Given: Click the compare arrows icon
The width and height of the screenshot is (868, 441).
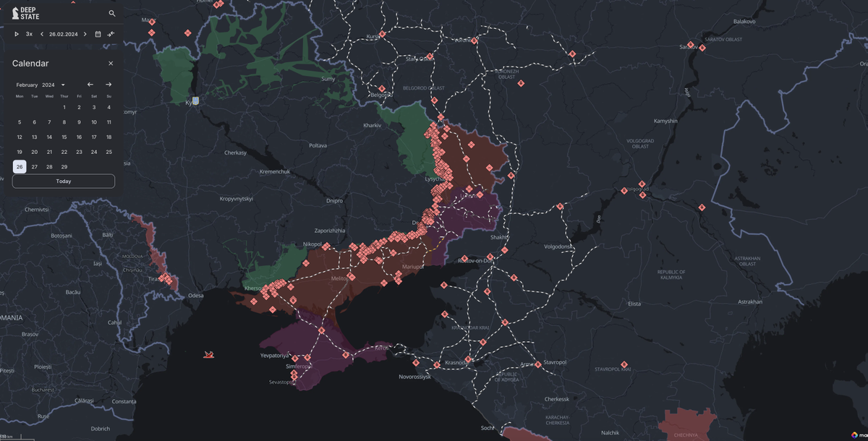Looking at the screenshot, I should coord(111,34).
